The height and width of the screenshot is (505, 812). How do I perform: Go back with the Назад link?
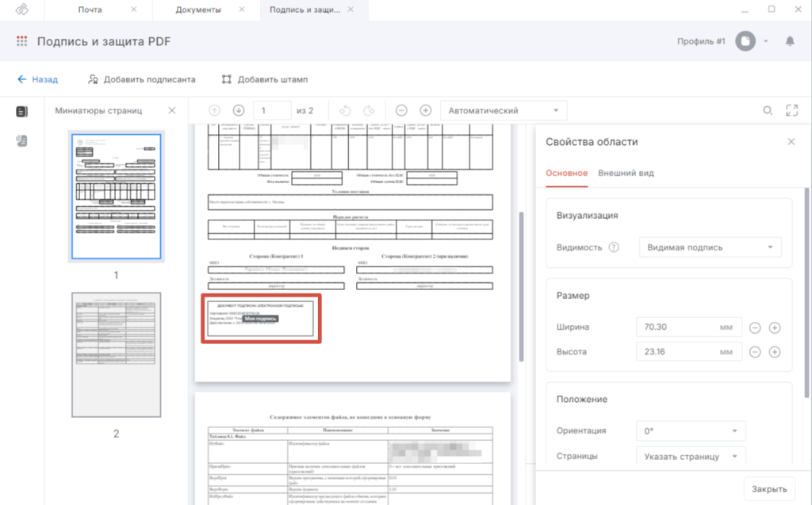pos(38,79)
